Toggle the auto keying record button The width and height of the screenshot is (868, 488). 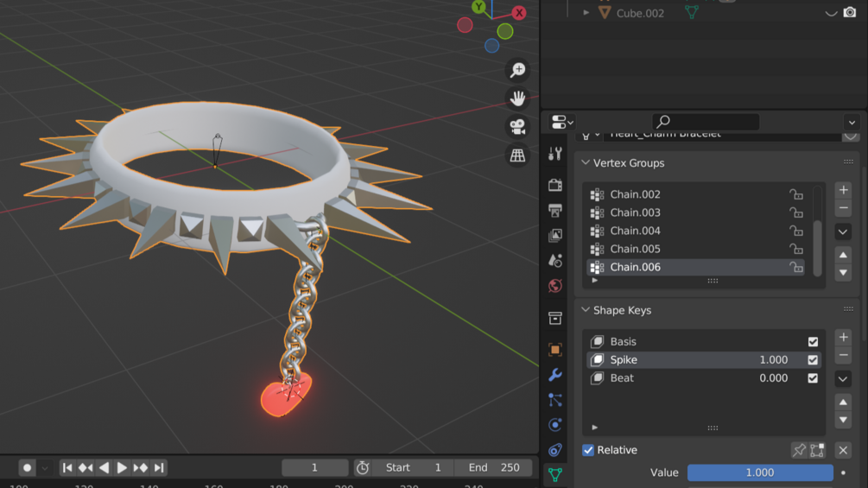(x=27, y=468)
